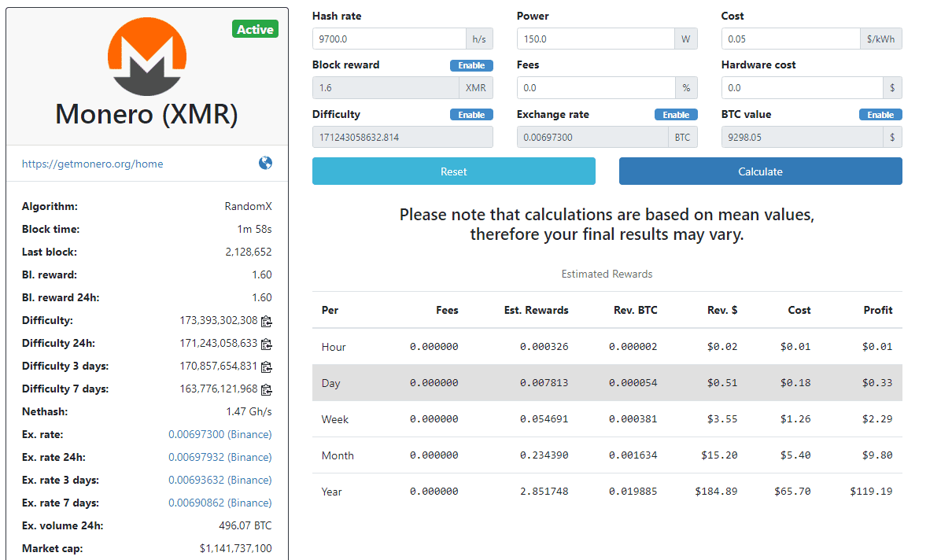Open website via the globe icon
This screenshot has height=560, width=941.
[265, 164]
